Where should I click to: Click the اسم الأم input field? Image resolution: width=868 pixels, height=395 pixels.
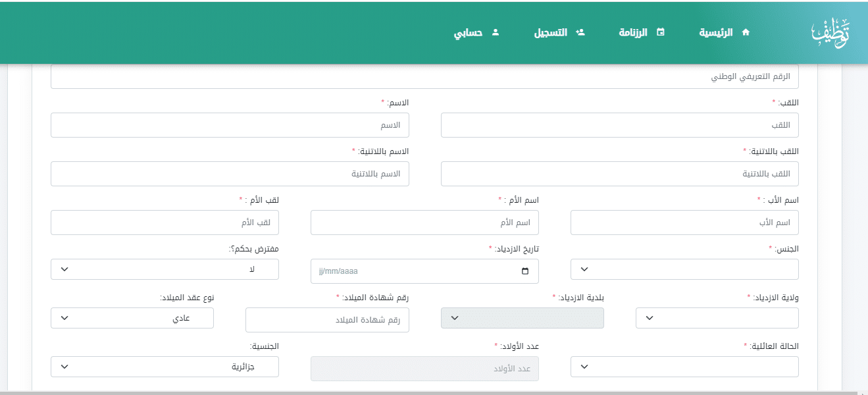pos(424,223)
